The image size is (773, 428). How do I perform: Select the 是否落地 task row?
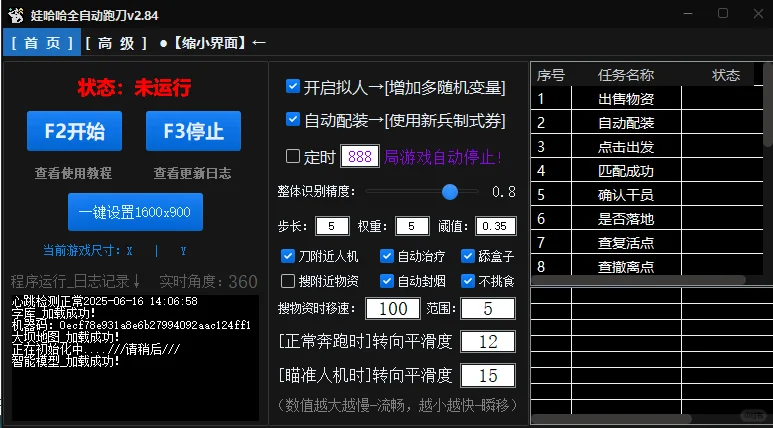647,219
